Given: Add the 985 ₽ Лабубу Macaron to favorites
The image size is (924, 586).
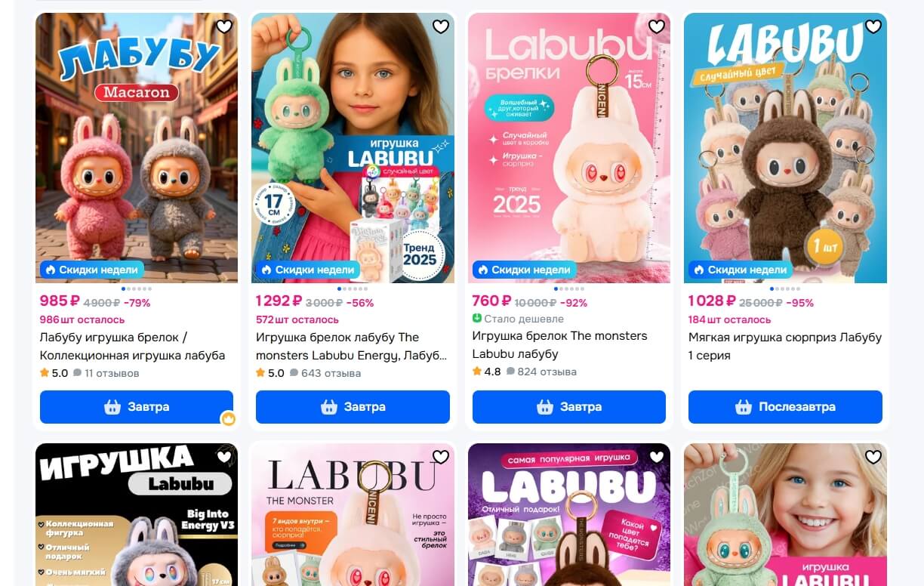Looking at the screenshot, I should pyautogui.click(x=224, y=26).
